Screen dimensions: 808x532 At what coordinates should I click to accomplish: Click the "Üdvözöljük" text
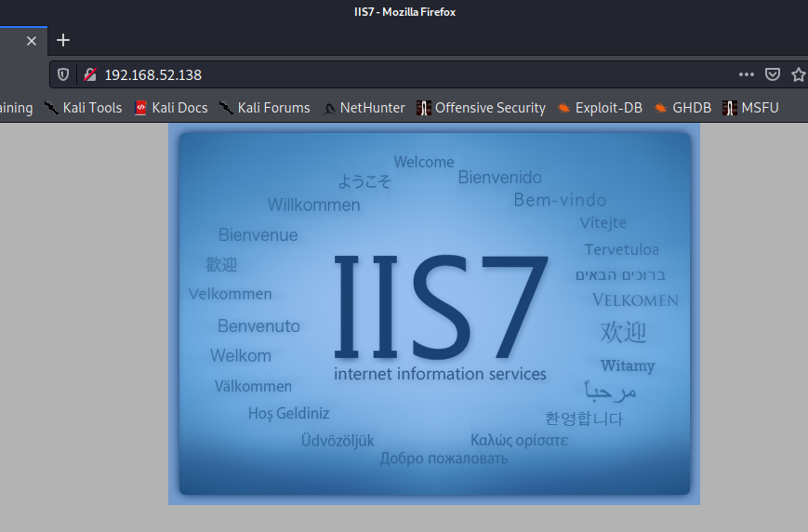click(338, 440)
